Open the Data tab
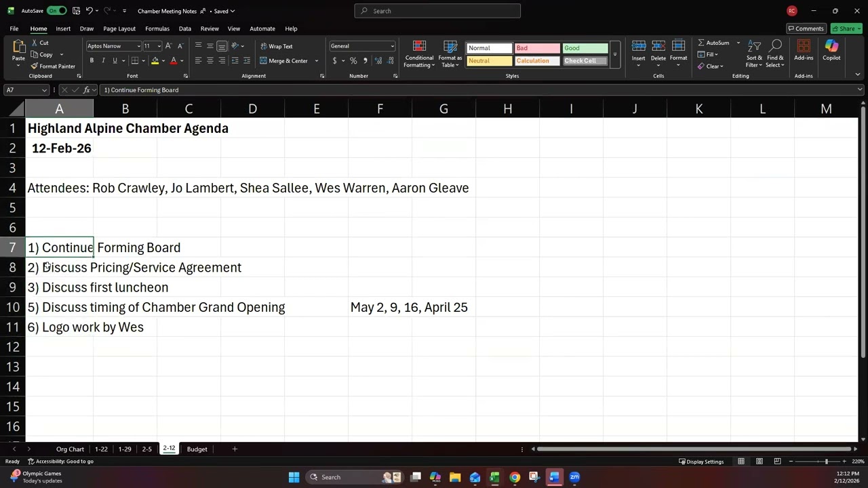 (x=184, y=28)
